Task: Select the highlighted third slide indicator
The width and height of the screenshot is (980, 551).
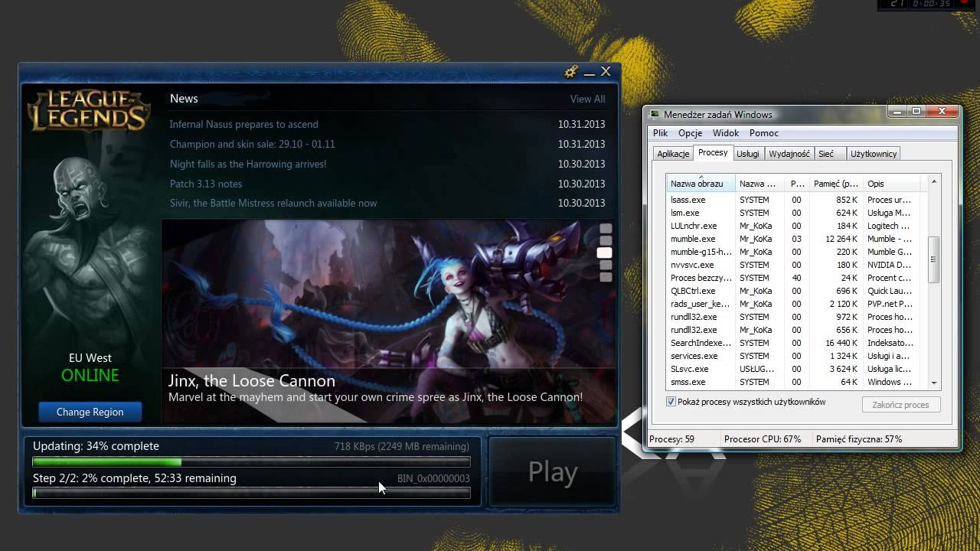Action: pyautogui.click(x=605, y=253)
